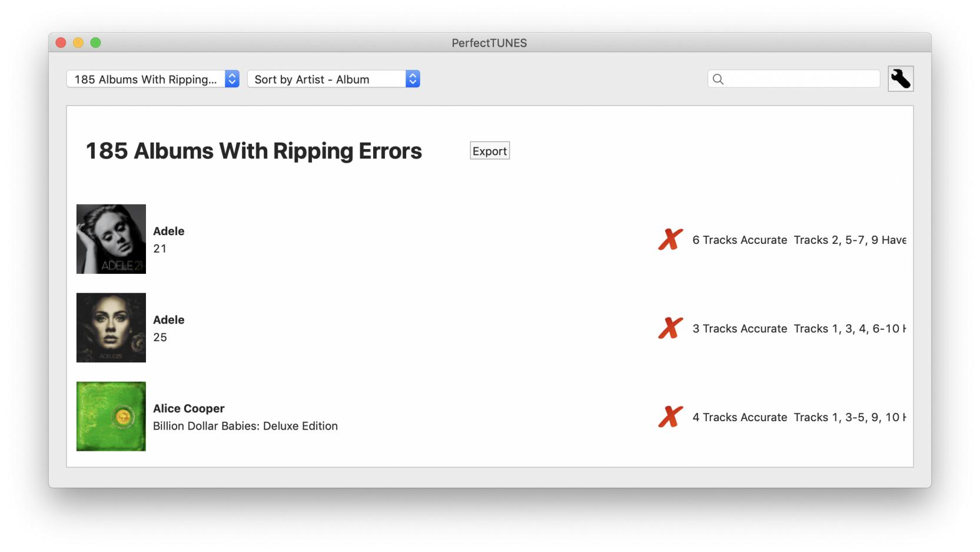
Task: Click the red X for Adele 21
Action: [670, 240]
